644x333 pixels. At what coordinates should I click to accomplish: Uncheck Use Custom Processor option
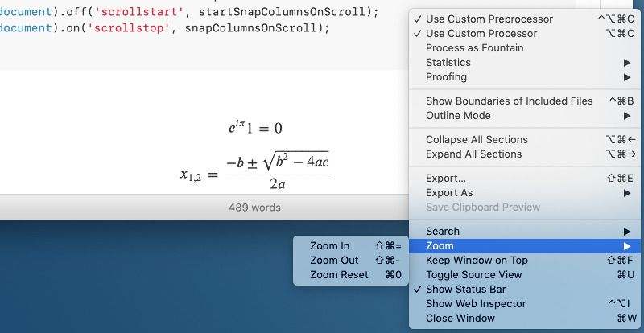coord(525,33)
